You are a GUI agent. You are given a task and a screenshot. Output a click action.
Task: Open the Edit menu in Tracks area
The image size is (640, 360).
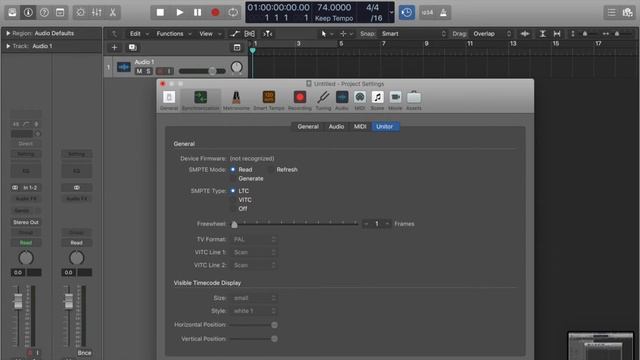[139, 33]
